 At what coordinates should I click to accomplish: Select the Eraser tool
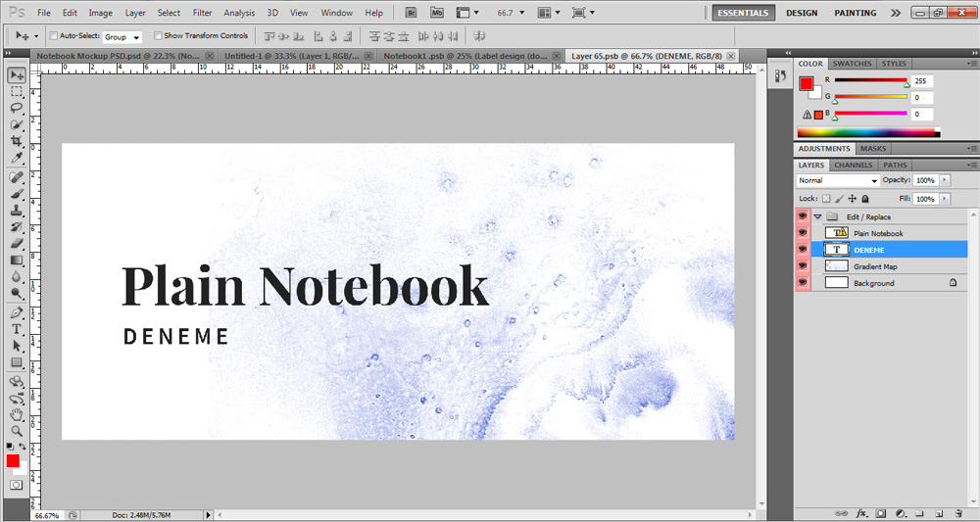(17, 244)
